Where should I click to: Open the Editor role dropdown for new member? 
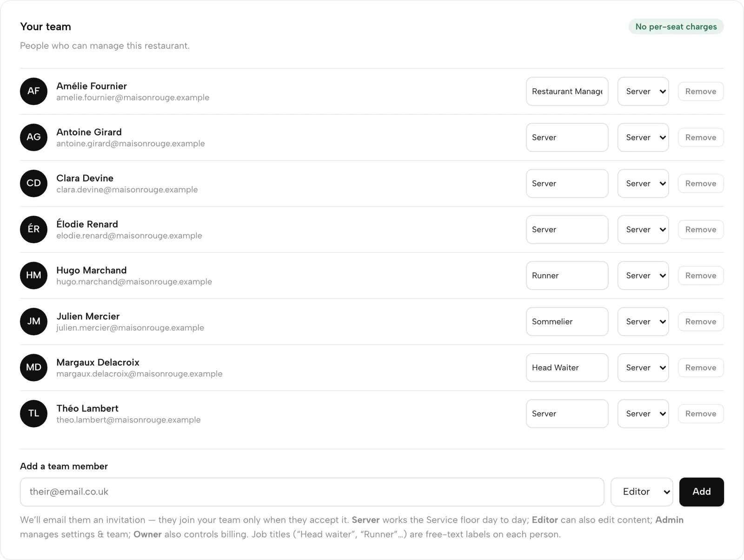[x=642, y=492]
